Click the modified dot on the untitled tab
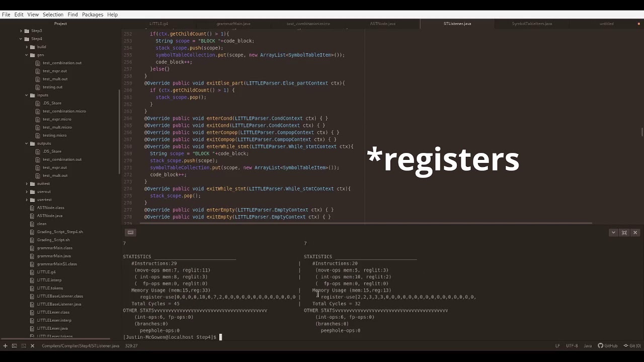644x362 pixels. pos(639,24)
